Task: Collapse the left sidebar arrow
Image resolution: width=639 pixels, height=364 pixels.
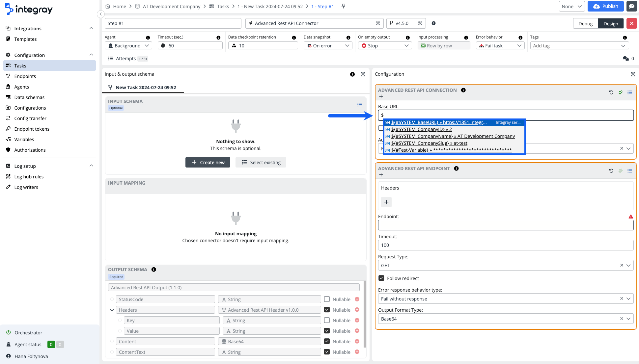Action: coord(101,14)
